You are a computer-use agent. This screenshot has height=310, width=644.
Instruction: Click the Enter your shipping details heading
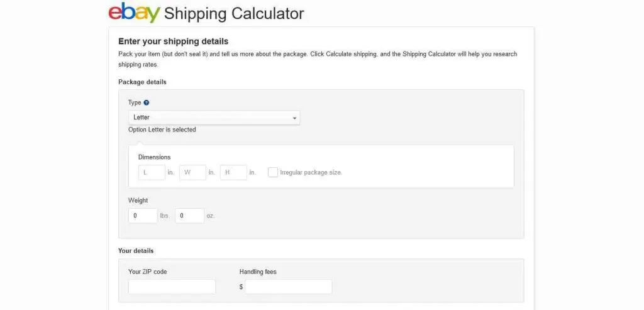pyautogui.click(x=174, y=42)
